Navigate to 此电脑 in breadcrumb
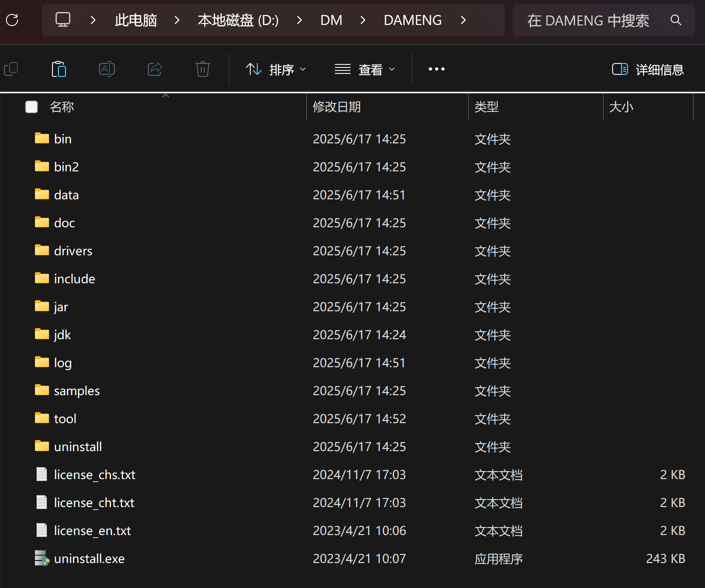This screenshot has height=588, width=705. point(136,20)
